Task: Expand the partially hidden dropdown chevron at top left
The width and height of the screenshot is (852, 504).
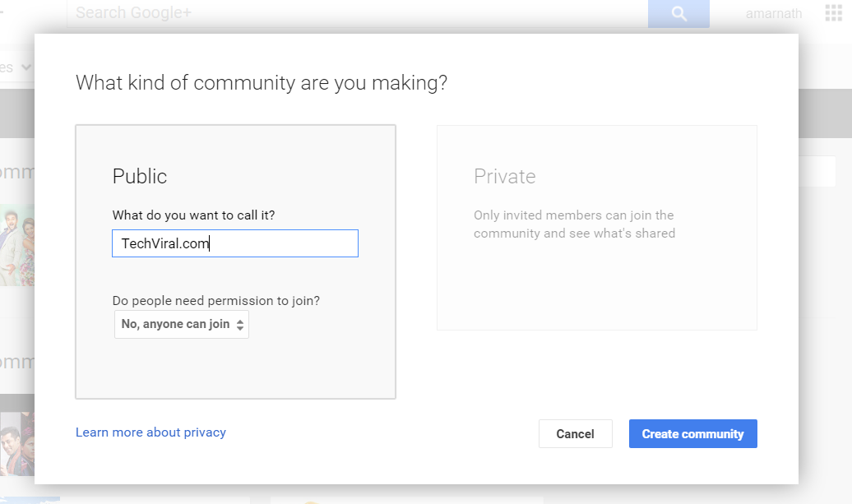Action: (x=25, y=67)
